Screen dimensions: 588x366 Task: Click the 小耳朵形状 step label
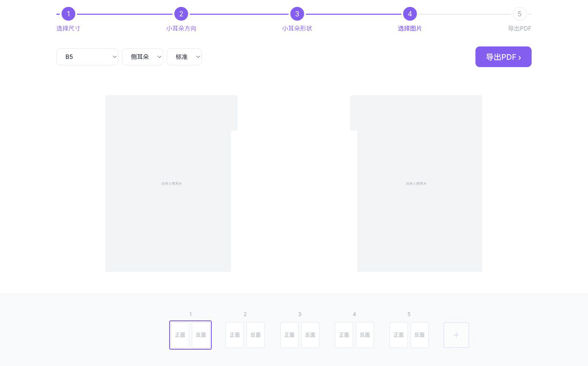297,28
